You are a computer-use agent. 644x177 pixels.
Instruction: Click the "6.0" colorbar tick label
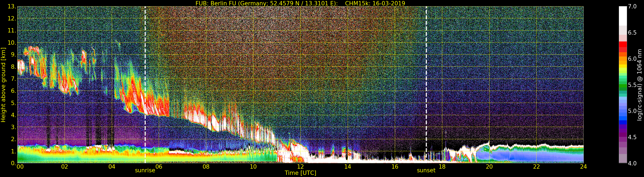click(x=632, y=59)
